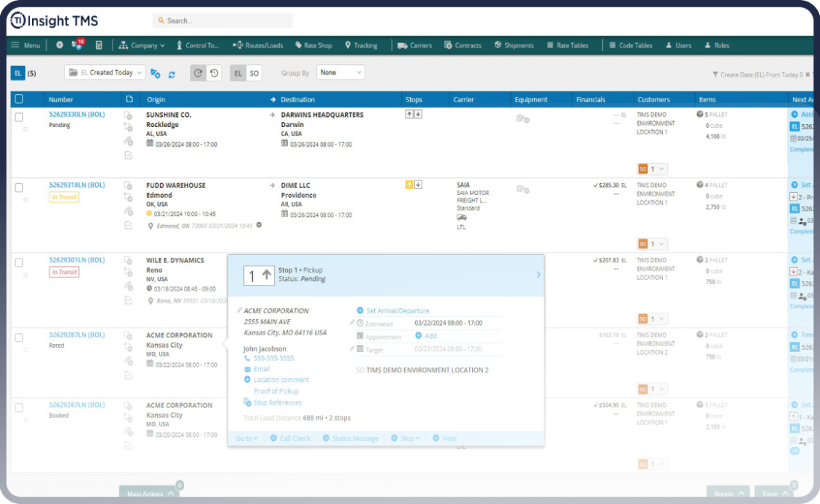Image resolution: width=820 pixels, height=504 pixels.
Task: Click the calculator icon in top toolbar
Action: pyautogui.click(x=99, y=45)
